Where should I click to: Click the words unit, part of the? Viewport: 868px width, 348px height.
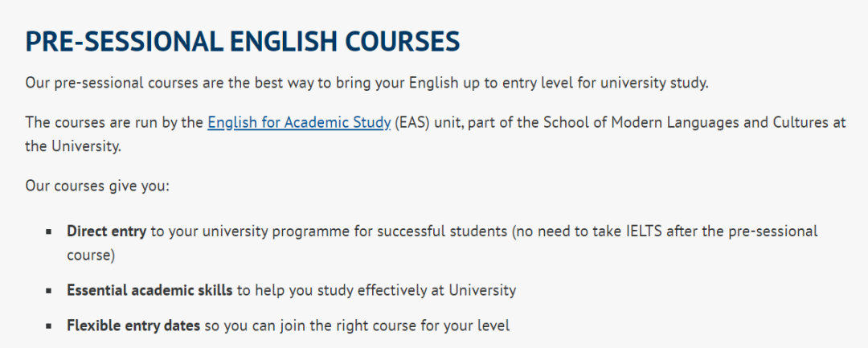489,122
